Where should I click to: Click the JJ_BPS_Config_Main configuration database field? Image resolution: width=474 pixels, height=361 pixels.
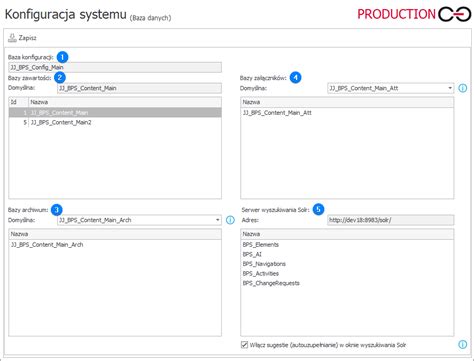pos(115,67)
